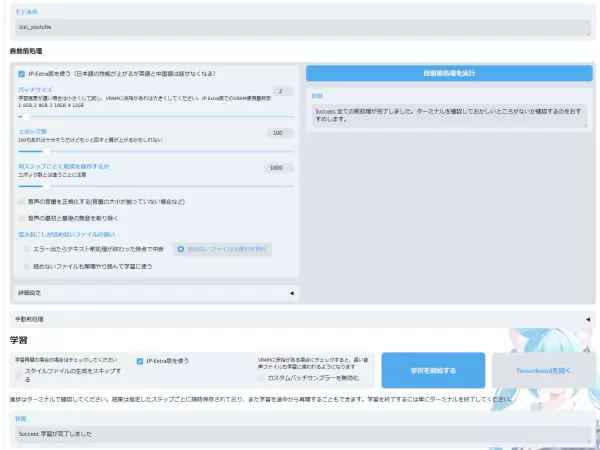Expand the 手動前処理 accordion

[302, 320]
